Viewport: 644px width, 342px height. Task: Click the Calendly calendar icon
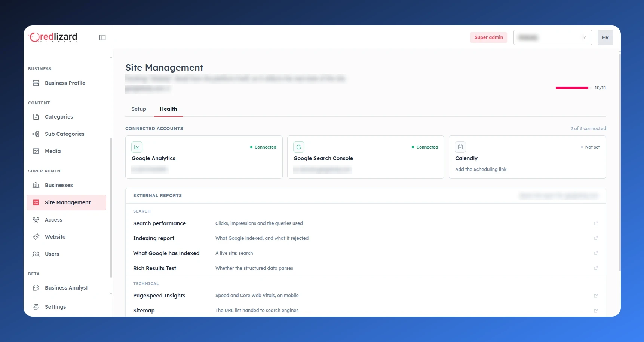click(x=460, y=147)
